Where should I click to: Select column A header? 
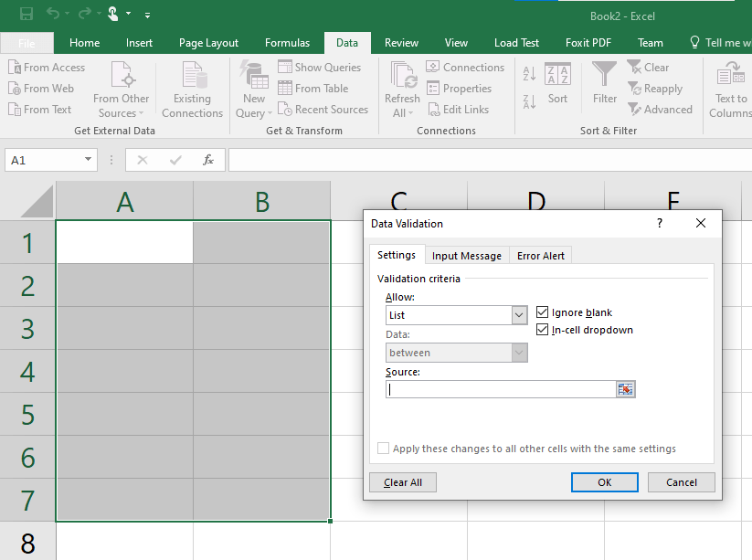(124, 201)
